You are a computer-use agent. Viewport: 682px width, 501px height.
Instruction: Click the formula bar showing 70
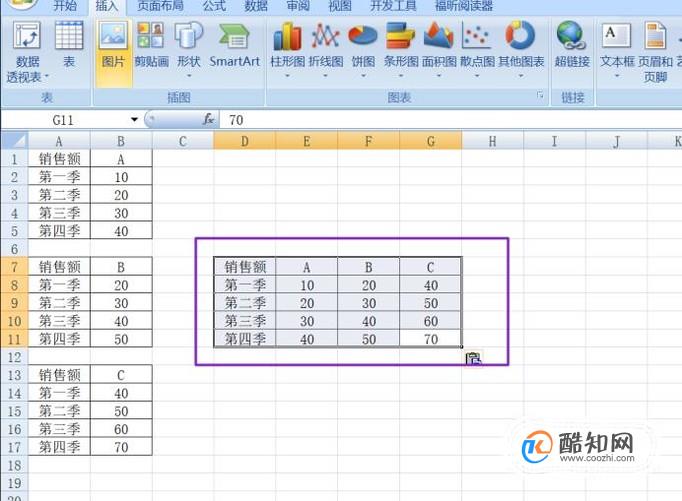(450, 120)
